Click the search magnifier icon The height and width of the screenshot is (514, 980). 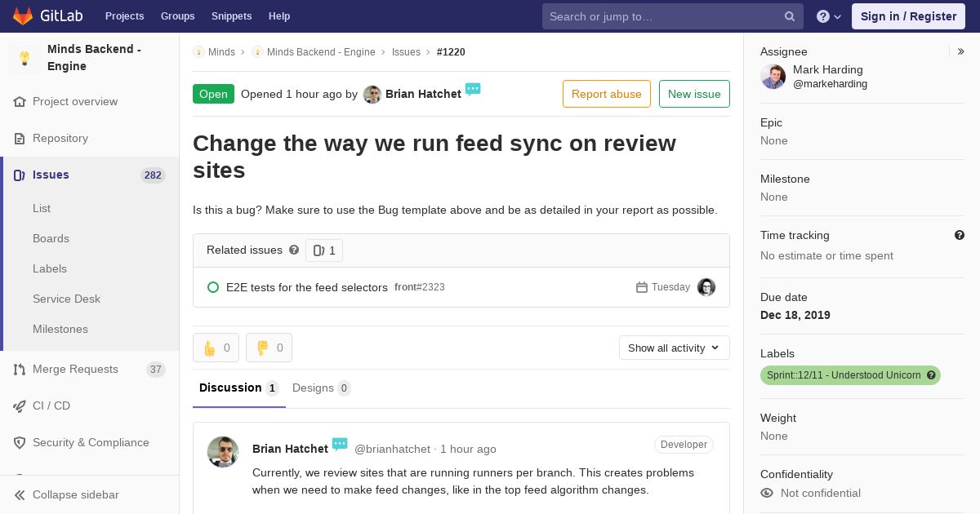tap(790, 16)
